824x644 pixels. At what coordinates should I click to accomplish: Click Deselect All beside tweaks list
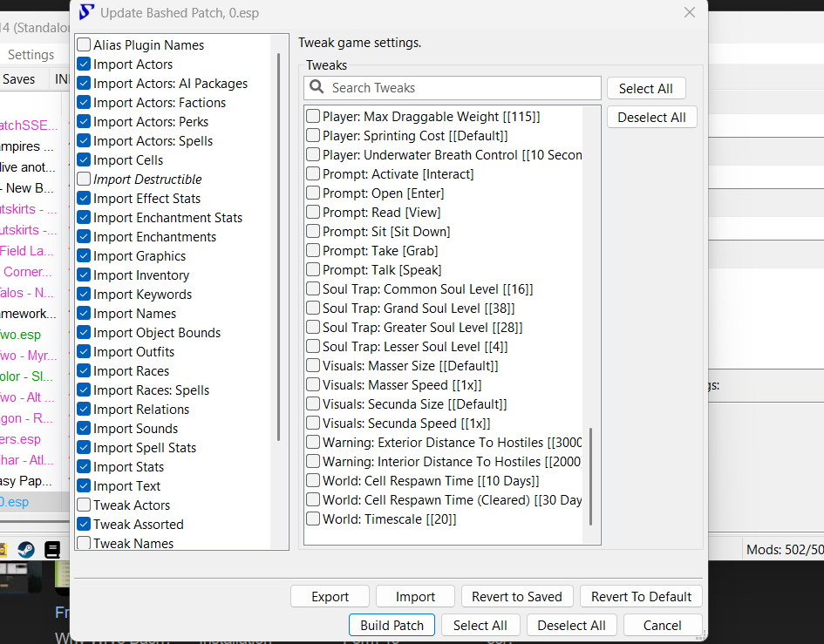click(651, 117)
